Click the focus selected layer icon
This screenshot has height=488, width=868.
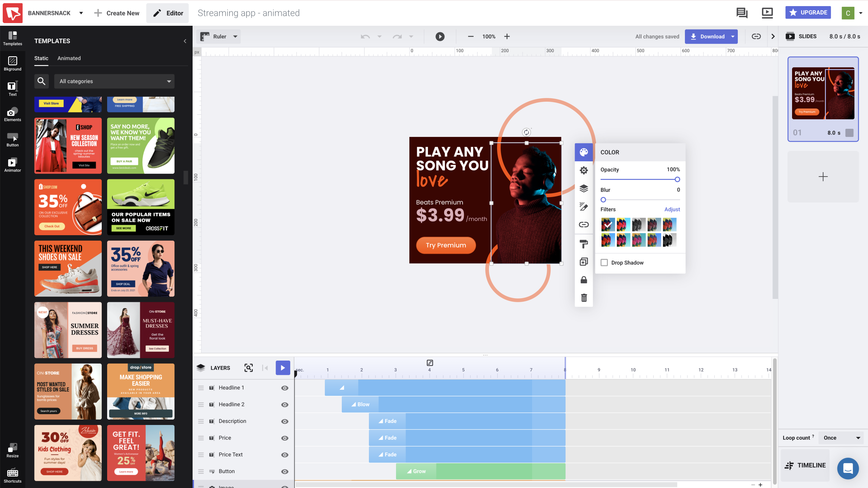click(x=249, y=368)
